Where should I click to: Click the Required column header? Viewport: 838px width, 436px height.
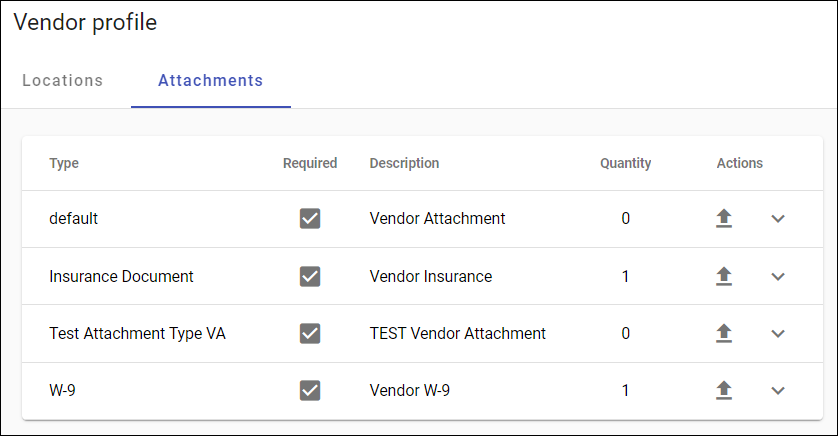tap(310, 164)
